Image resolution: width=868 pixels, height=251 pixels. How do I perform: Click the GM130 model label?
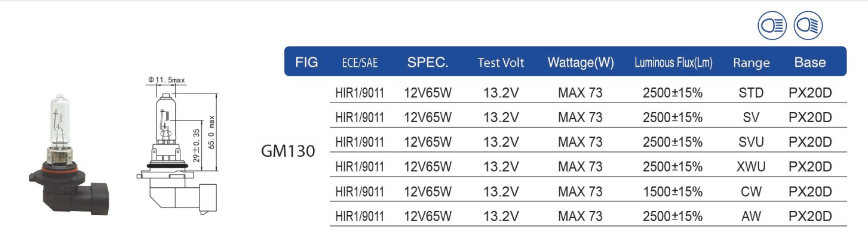point(288,151)
